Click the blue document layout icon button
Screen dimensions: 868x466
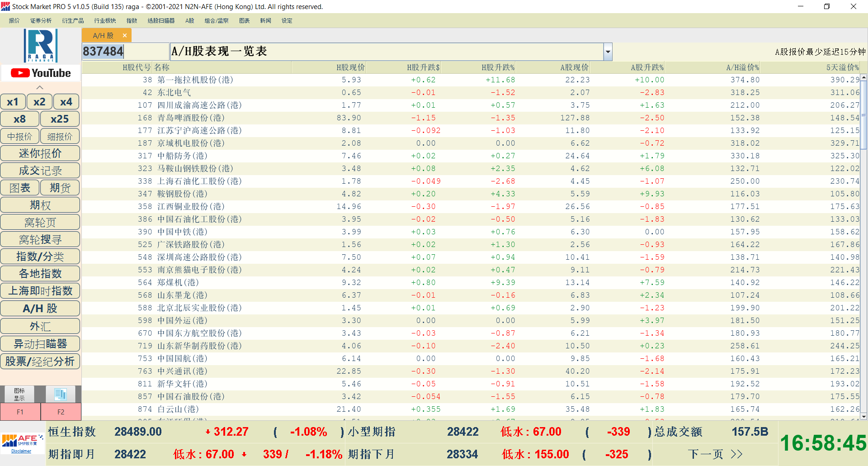[x=60, y=394]
